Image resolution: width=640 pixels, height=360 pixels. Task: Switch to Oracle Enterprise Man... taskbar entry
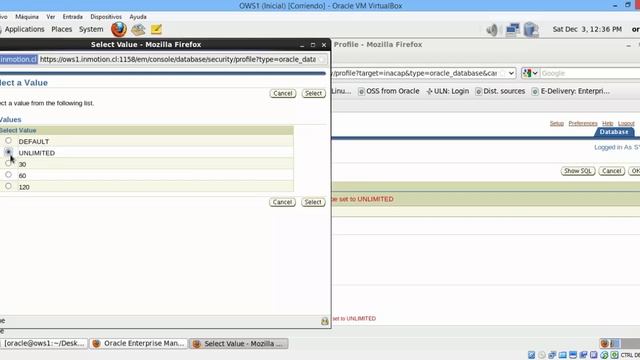point(138,343)
